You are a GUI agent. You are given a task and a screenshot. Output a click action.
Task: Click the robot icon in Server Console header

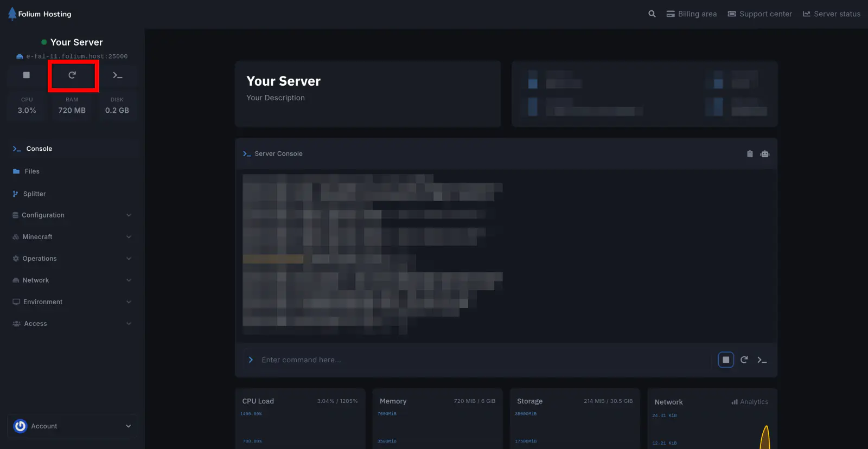pos(765,154)
